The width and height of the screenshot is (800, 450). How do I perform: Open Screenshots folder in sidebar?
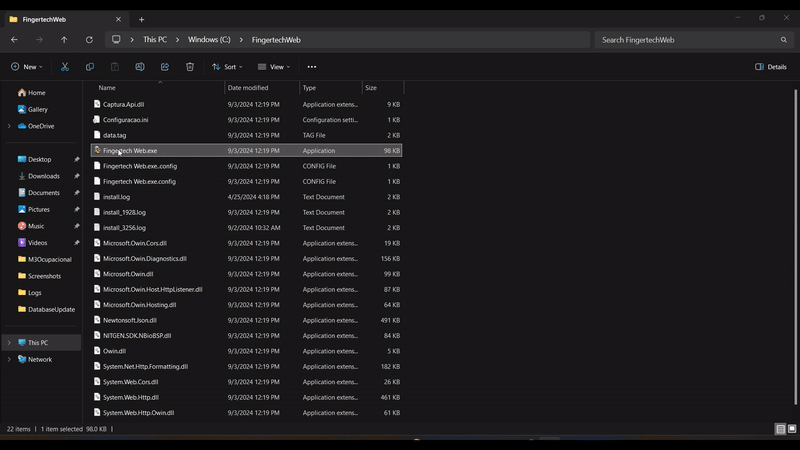pyautogui.click(x=41, y=276)
